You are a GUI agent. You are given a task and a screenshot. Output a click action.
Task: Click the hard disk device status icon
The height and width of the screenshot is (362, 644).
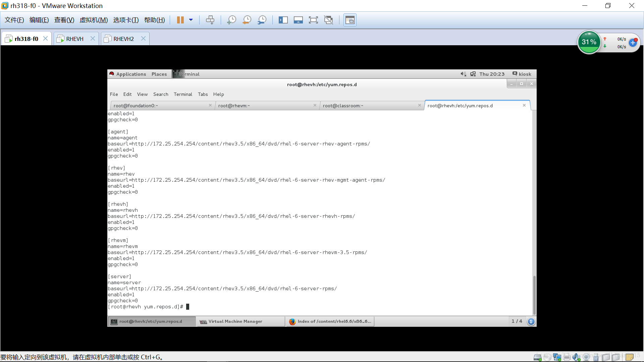point(537,357)
